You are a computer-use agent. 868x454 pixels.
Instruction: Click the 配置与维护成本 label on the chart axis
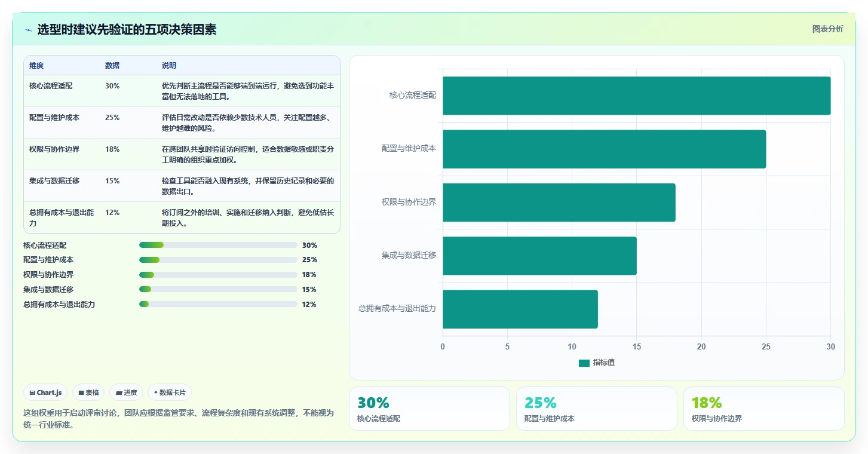click(x=409, y=148)
